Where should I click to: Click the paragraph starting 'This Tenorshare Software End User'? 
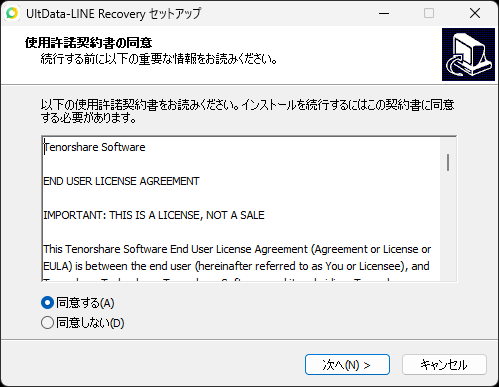(x=237, y=258)
